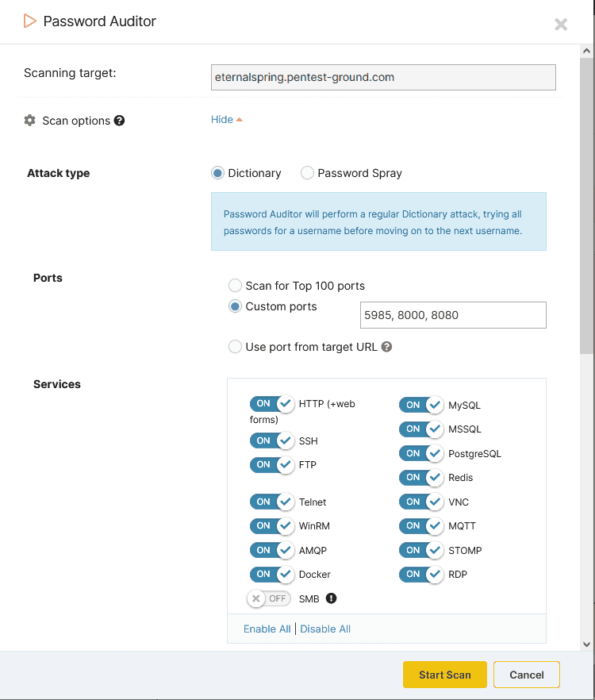Click the Start Scan button
The image size is (595, 700).
coord(444,675)
